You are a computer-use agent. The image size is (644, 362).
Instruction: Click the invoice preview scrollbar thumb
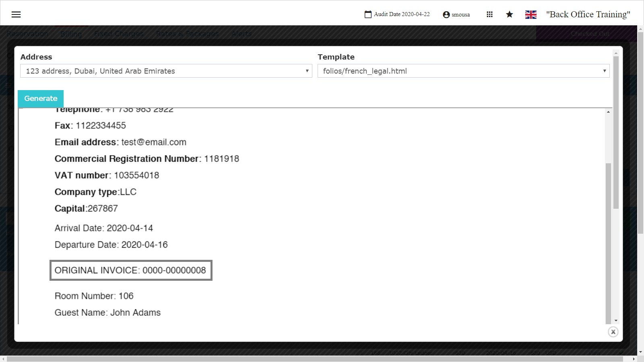608,243
